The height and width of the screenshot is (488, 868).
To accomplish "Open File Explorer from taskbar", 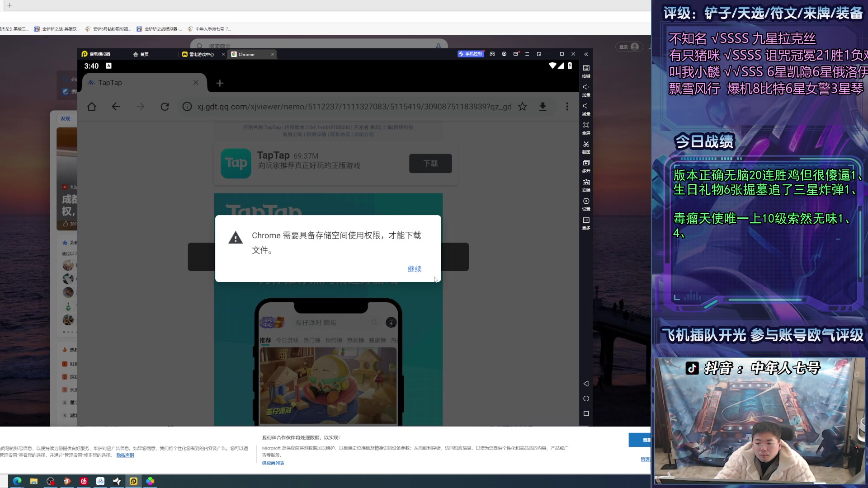I will pyautogui.click(x=34, y=481).
